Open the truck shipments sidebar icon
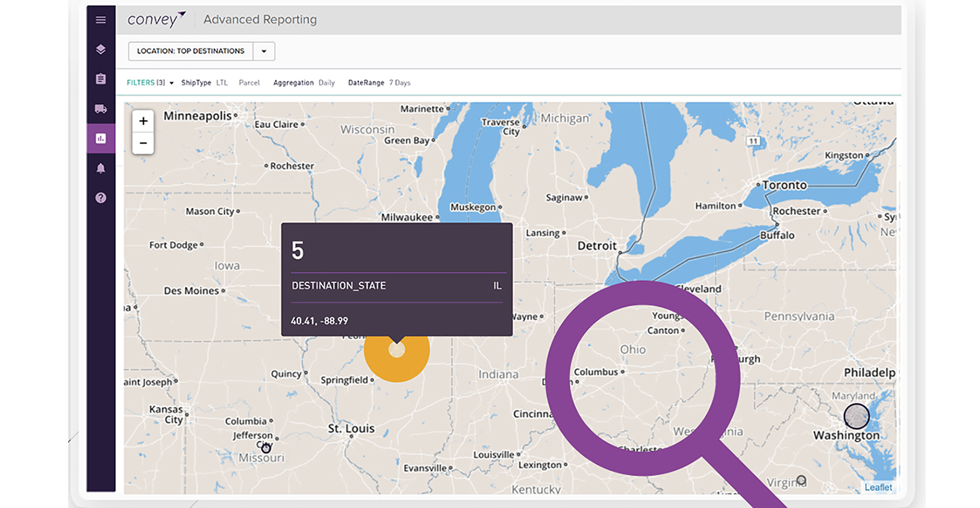The width and height of the screenshot is (980, 508). 101,109
